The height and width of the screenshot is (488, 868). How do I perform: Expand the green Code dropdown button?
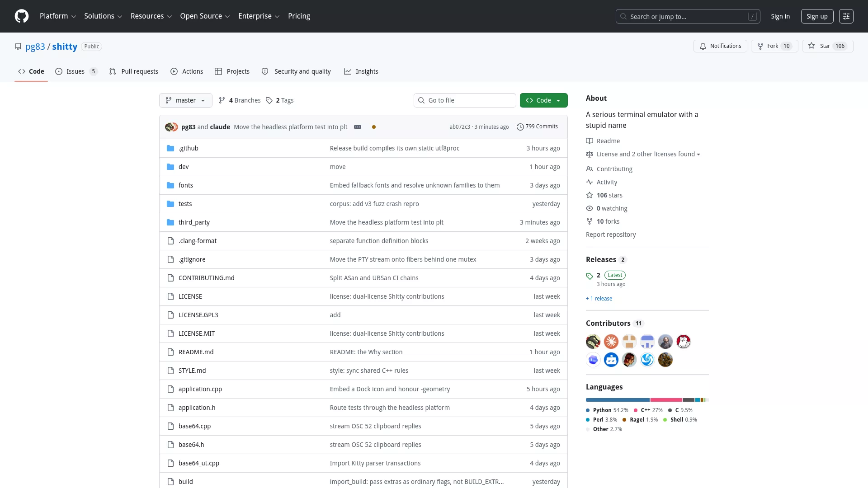[x=544, y=100]
